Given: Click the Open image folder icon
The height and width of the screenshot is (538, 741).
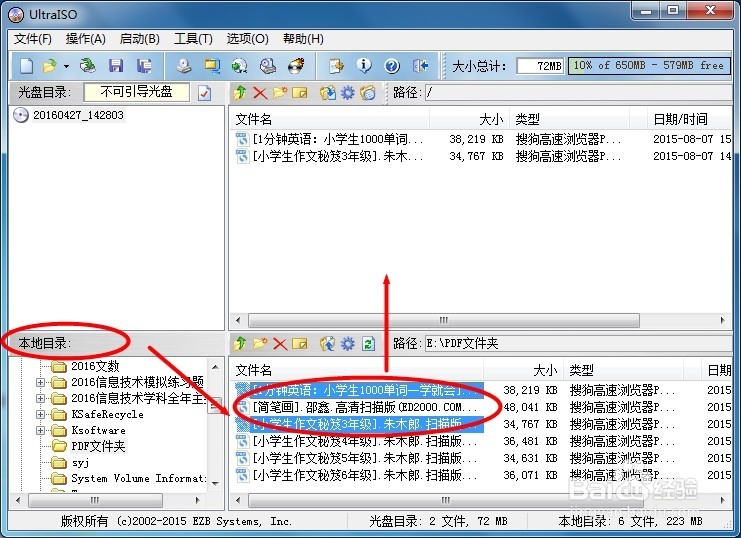Looking at the screenshot, I should 50,66.
